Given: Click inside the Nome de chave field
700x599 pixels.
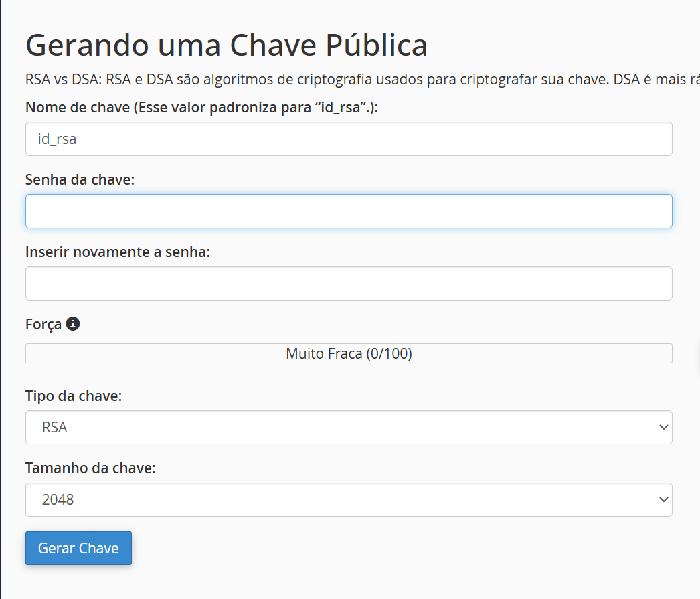Looking at the screenshot, I should (x=348, y=139).
